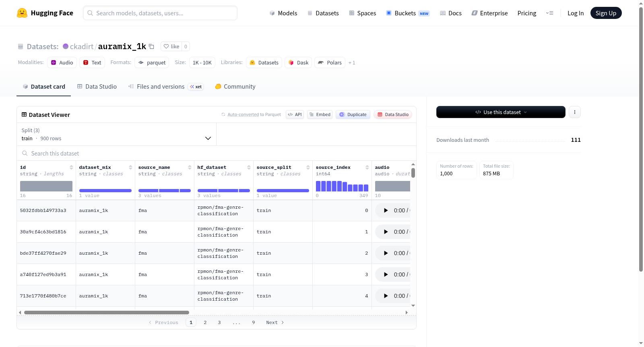Expand the Split train dropdown
644x347 pixels.
[117, 134]
